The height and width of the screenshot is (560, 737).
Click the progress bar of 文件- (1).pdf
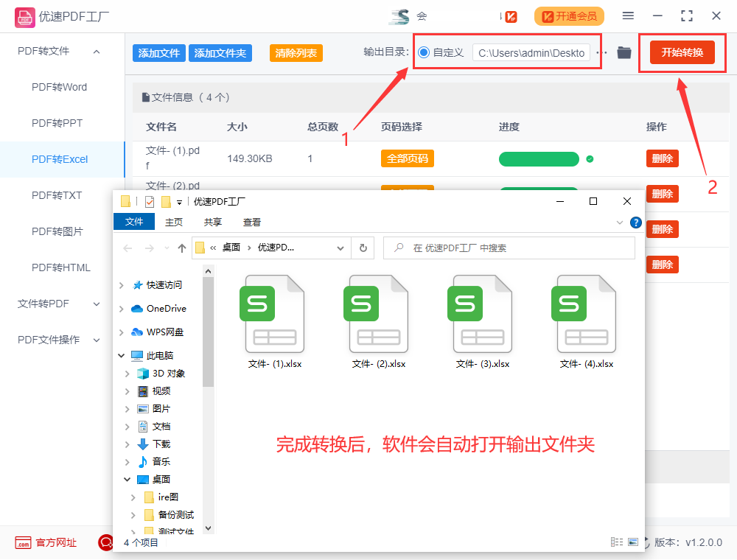pyautogui.click(x=539, y=159)
